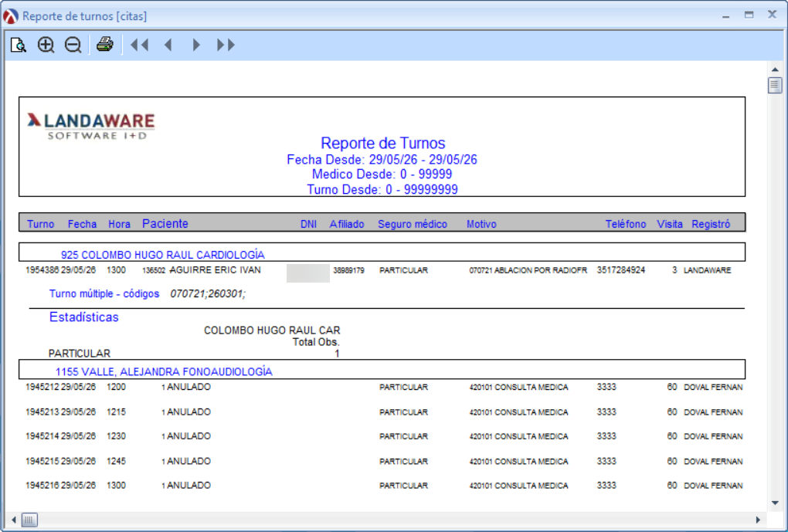Click the horizontal scrollbar left arrow
788x532 pixels.
point(14,520)
